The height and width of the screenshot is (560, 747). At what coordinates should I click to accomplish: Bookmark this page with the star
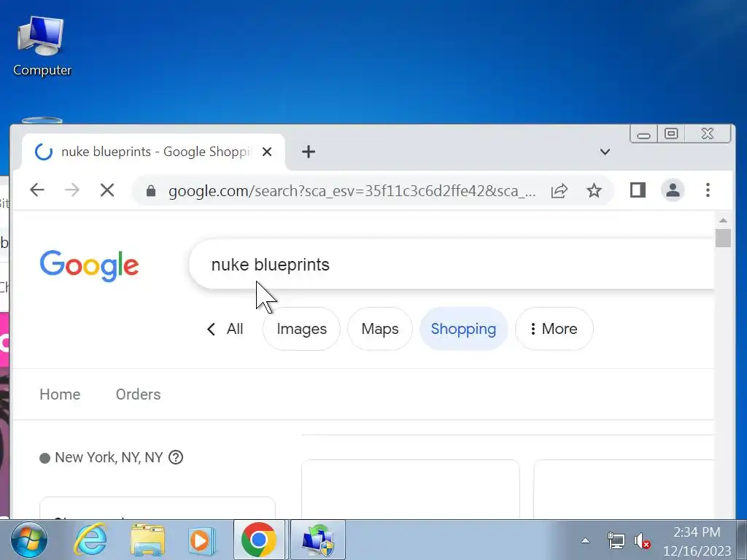tap(594, 191)
